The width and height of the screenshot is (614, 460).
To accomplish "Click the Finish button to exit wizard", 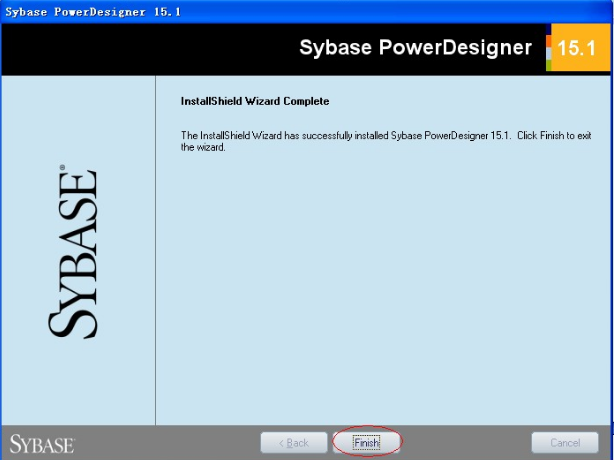I will click(367, 443).
